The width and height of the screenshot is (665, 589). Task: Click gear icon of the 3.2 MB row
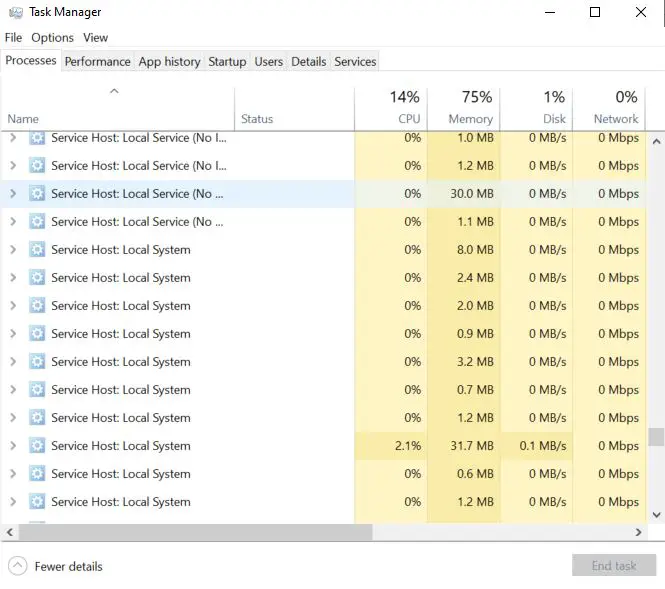[x=37, y=362]
